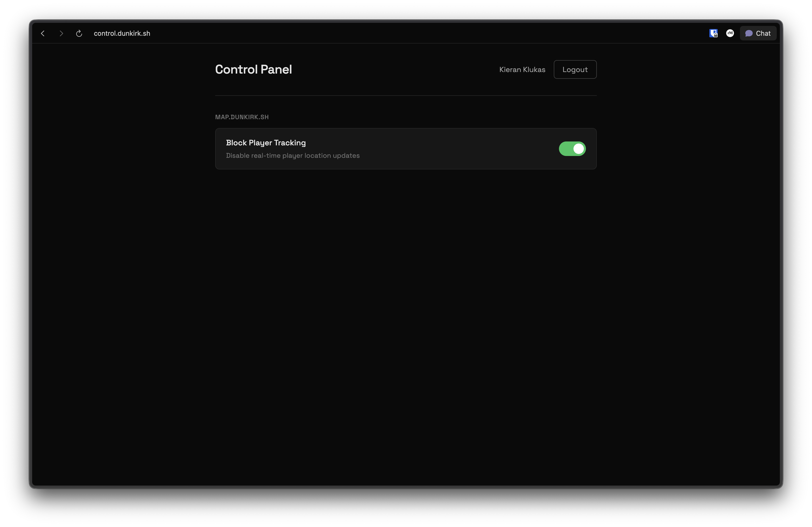Image resolution: width=812 pixels, height=527 pixels.
Task: Click the back navigation arrow
Action: 43,33
